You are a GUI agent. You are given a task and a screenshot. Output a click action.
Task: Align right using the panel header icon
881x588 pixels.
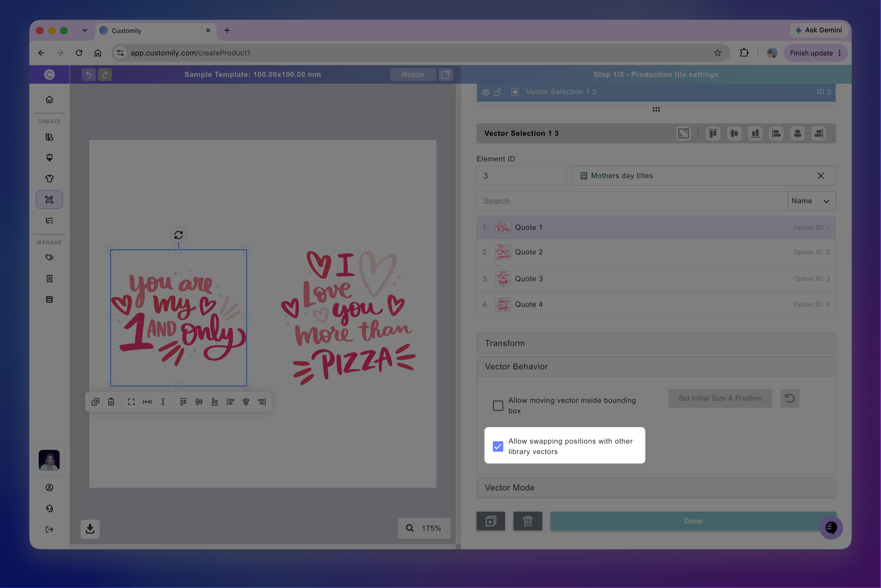coord(818,133)
